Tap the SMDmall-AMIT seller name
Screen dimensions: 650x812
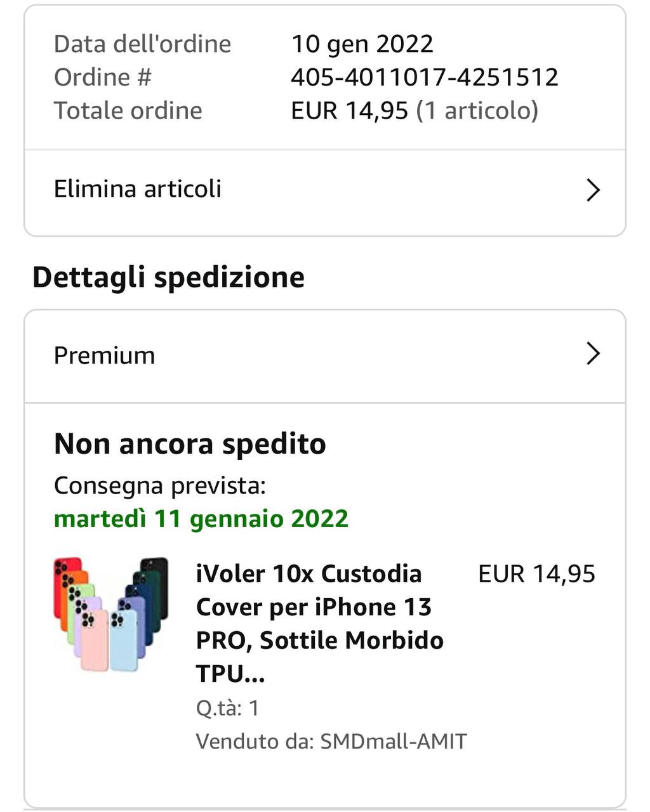pos(394,741)
